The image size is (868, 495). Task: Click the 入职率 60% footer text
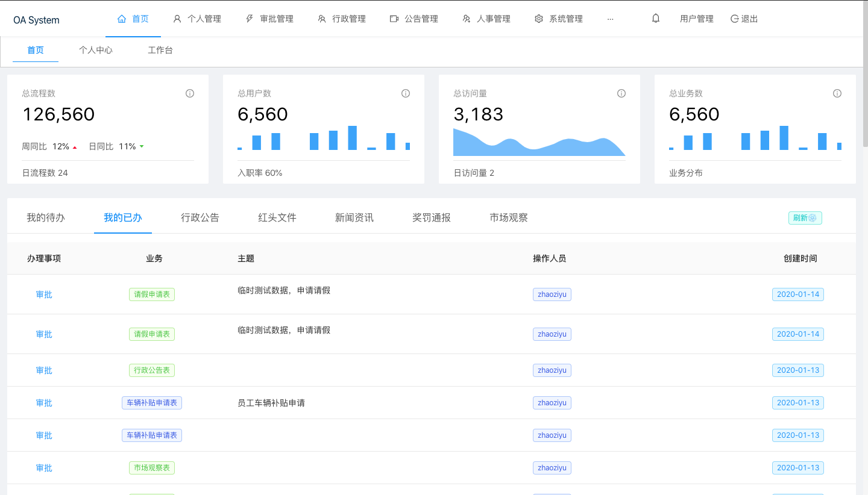coord(260,173)
